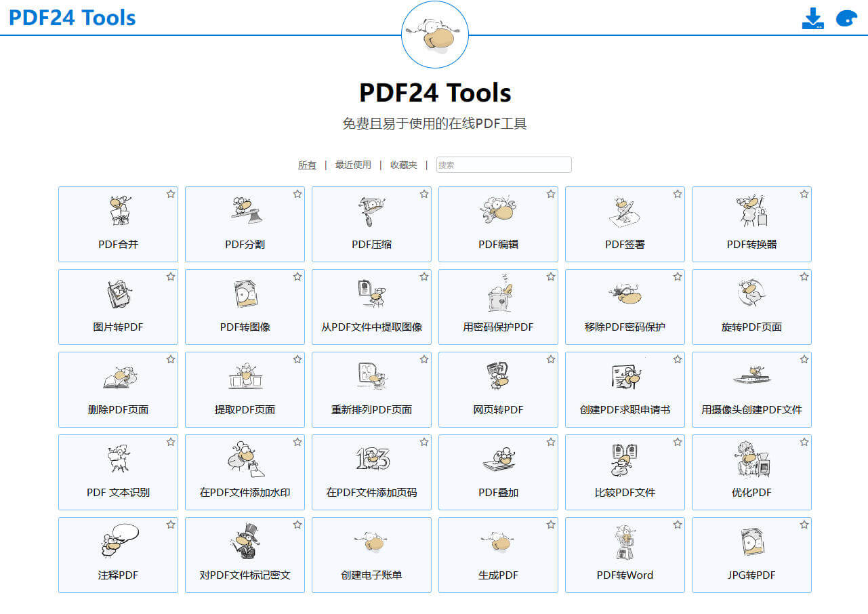
Task: Click the 图片转PDF icon
Action: coord(119,293)
